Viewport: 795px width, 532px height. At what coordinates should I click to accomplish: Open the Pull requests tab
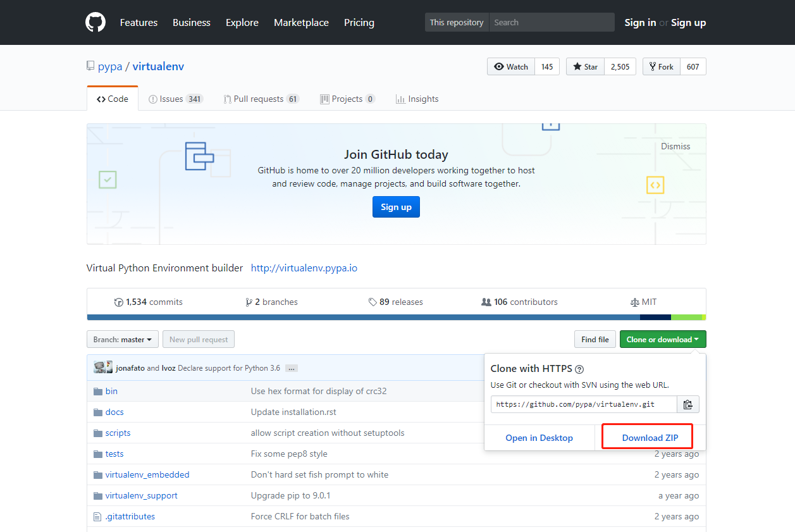(261, 99)
